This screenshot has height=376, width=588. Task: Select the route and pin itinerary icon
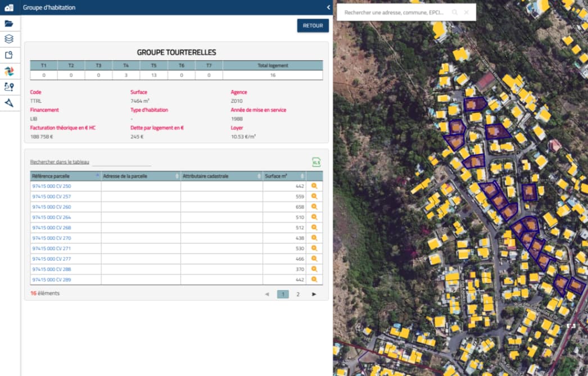tap(9, 87)
